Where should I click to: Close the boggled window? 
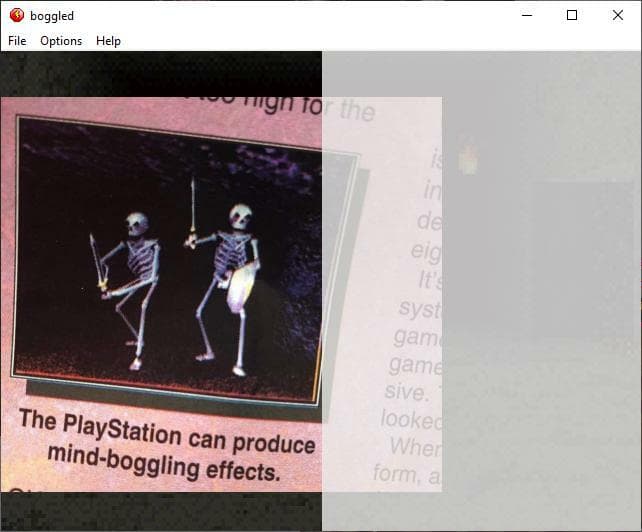tap(618, 16)
